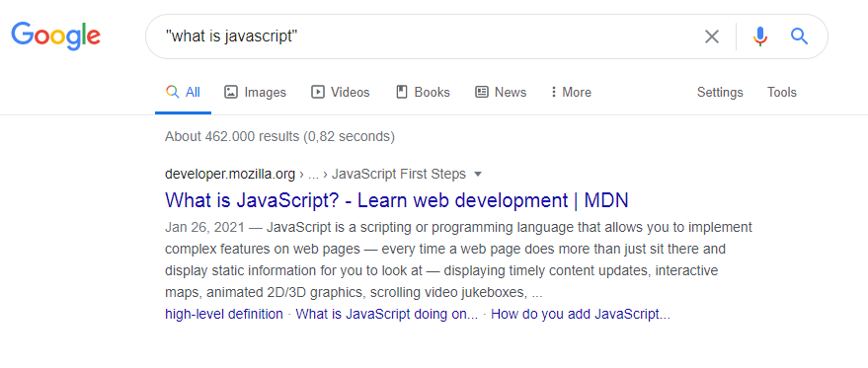This screenshot has height=368, width=868.
Task: Switch to the Videos tab label
Action: tap(350, 92)
